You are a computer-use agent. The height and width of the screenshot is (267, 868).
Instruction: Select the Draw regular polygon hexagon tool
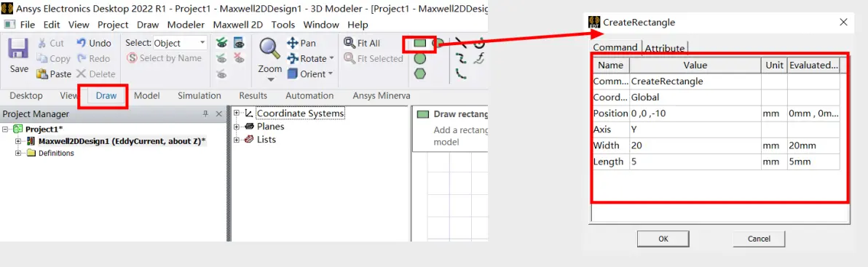pyautogui.click(x=420, y=73)
